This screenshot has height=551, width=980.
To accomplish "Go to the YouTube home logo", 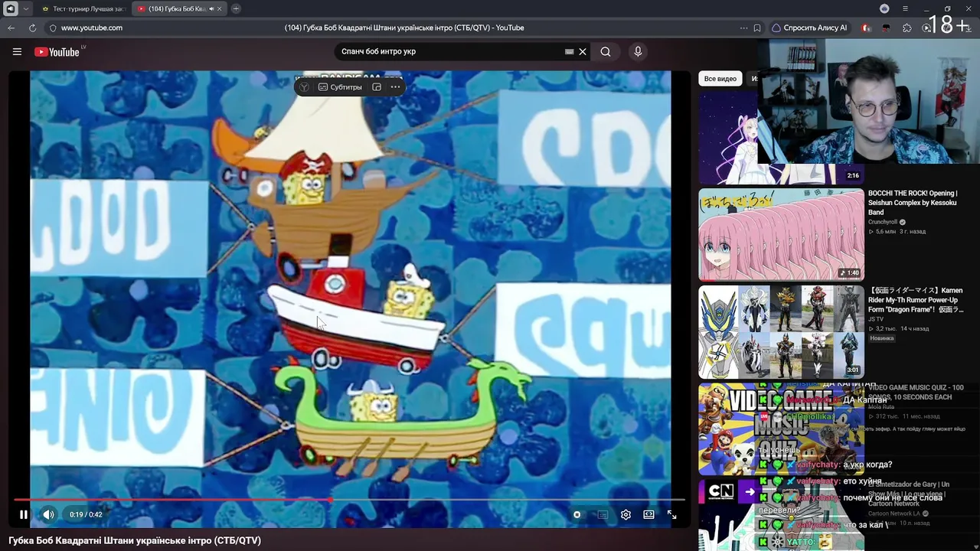I will tap(57, 52).
